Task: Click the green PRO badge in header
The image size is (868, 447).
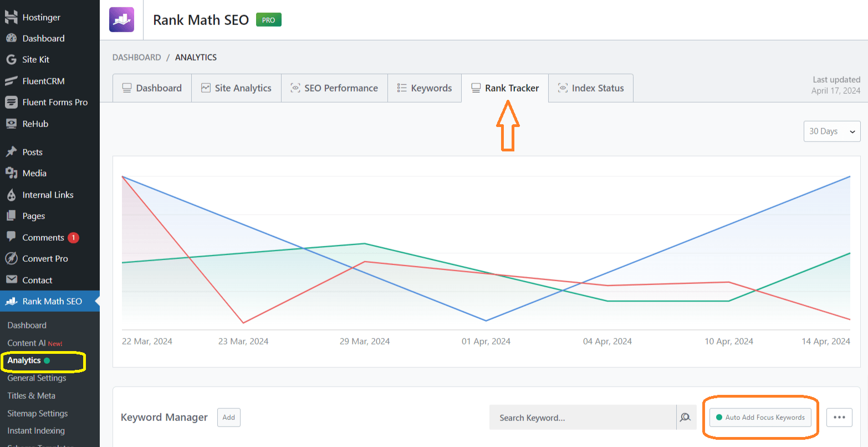Action: pos(269,20)
